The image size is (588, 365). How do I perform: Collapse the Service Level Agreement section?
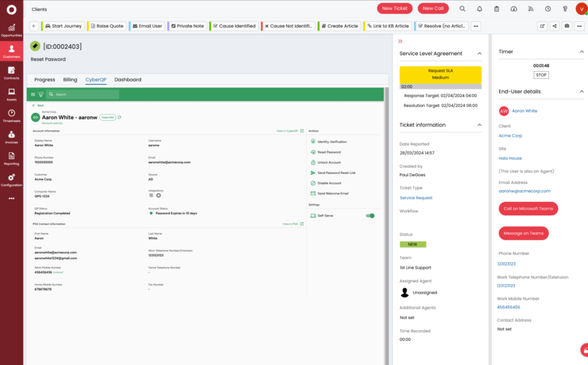[479, 53]
